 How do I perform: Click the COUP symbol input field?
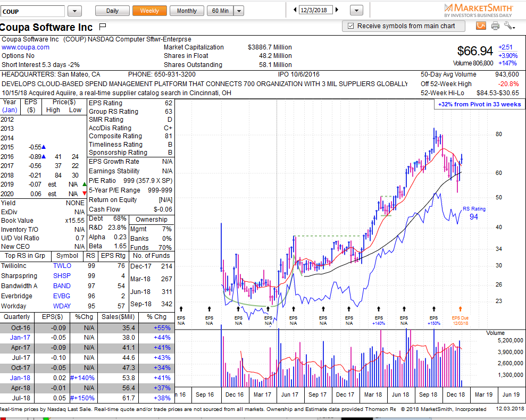click(x=32, y=11)
